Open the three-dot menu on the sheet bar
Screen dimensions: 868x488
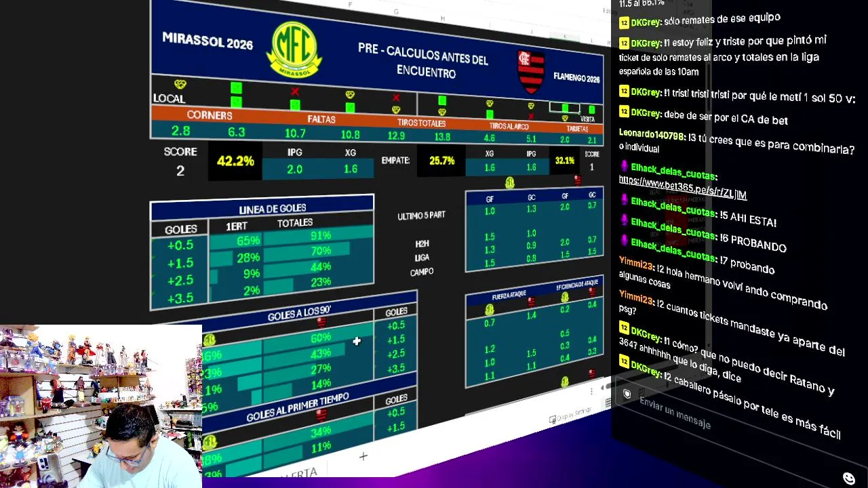click(592, 390)
